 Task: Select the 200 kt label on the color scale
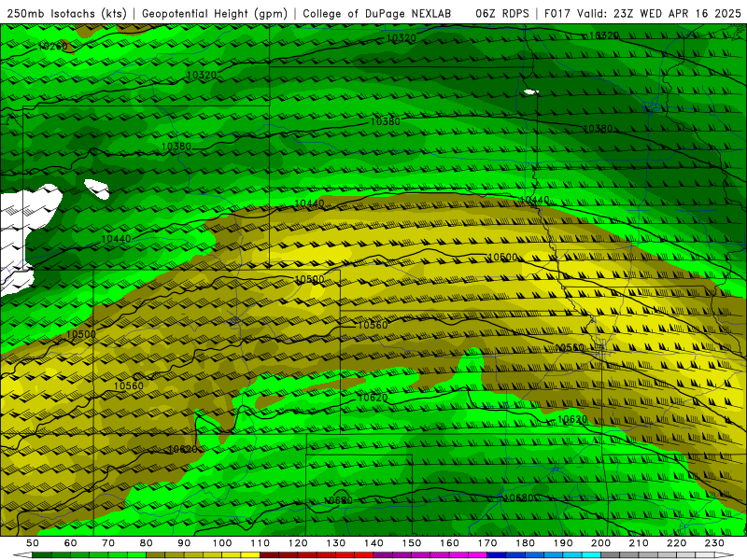click(x=601, y=543)
